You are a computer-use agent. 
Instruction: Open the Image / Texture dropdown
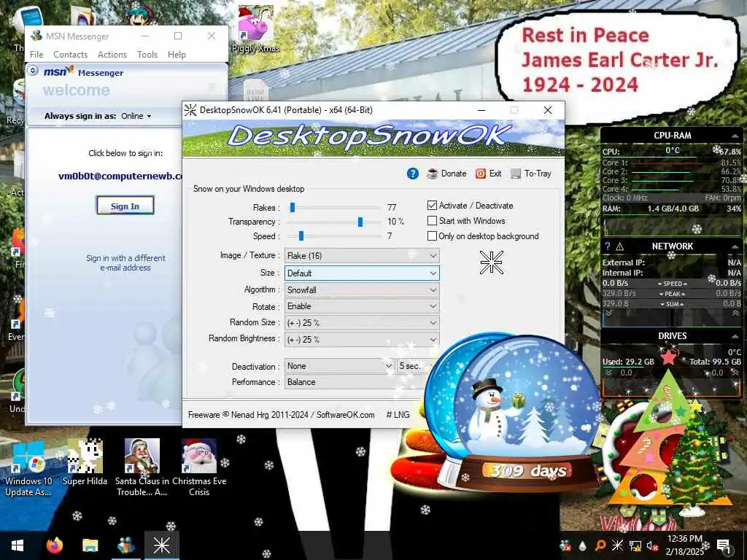(362, 256)
